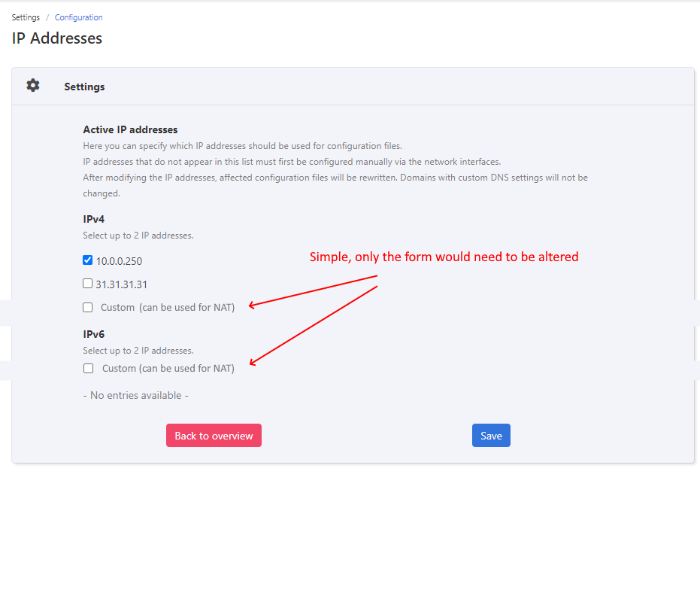
Task: Open the Configuration breadcrumb link
Action: point(79,17)
